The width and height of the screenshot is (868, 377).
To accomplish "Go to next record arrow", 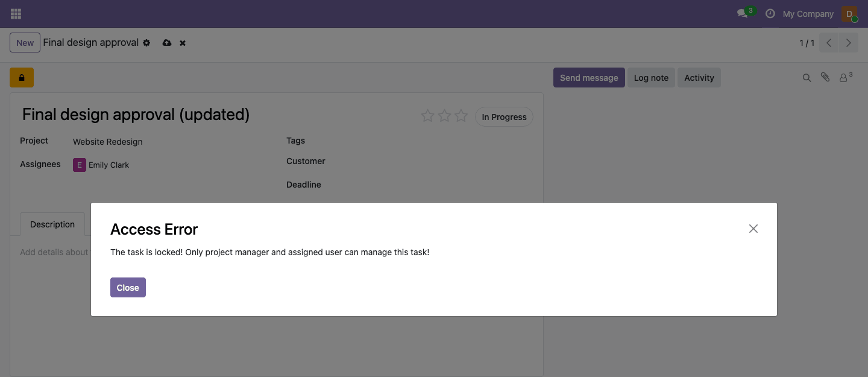I will 849,43.
